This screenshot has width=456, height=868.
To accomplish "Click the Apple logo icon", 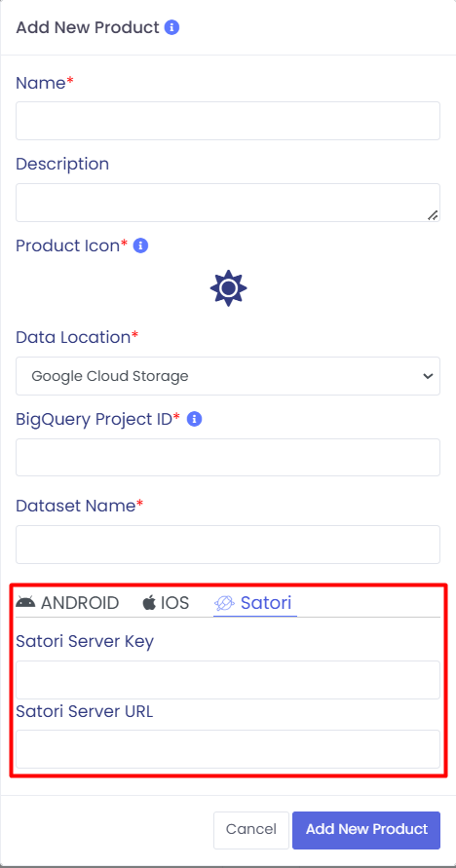I will click(149, 602).
